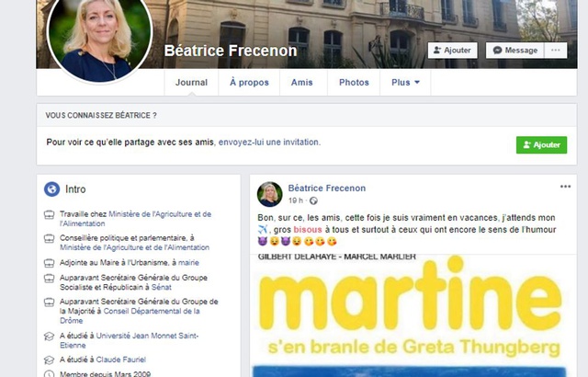The image size is (588, 377).
Task: Open the large profile picture
Action: pos(100,38)
